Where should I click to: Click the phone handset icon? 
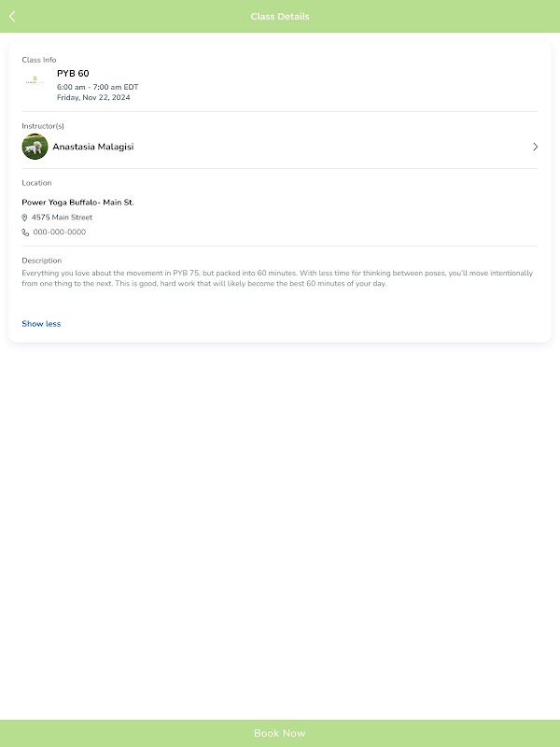(x=25, y=233)
